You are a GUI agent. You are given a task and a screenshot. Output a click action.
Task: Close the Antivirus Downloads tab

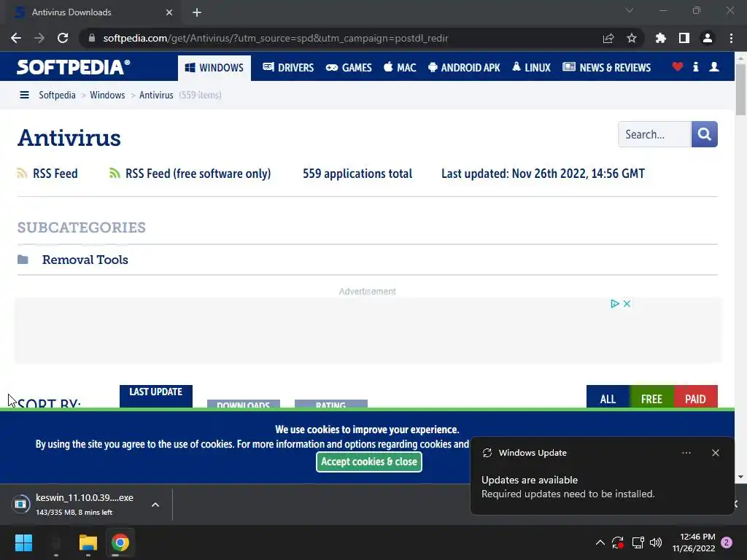tap(169, 12)
